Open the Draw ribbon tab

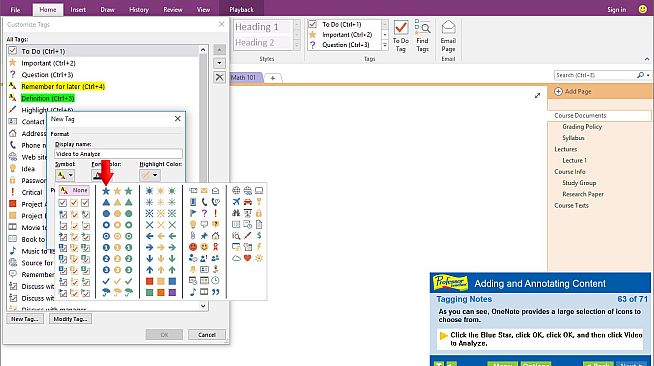107,9
